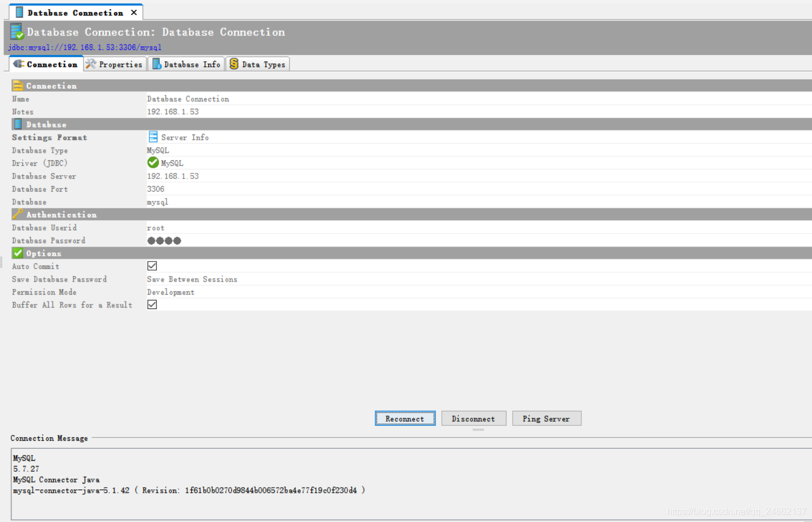812x522 pixels.
Task: Click the MySQL Connector Java line
Action: (x=56, y=480)
